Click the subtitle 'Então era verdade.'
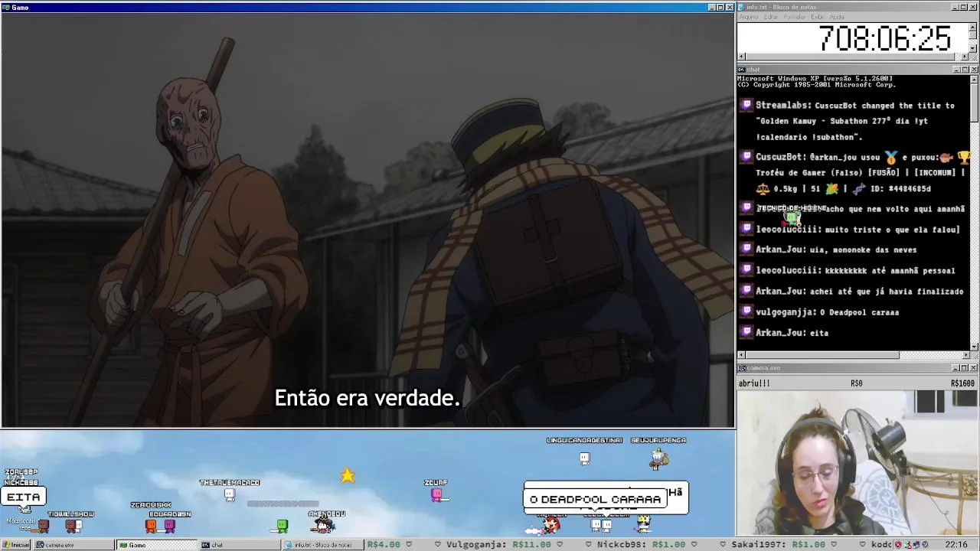Viewport: 980px width, 551px height. 367,398
